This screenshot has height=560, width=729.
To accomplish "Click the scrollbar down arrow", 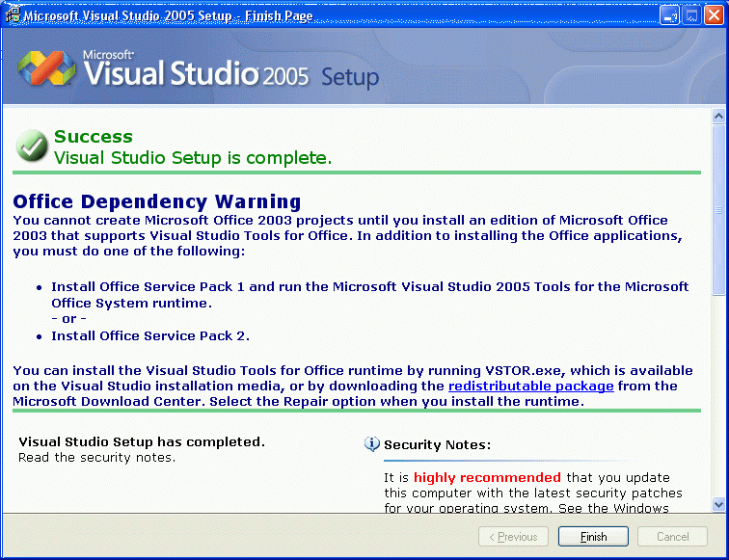I will 718,504.
